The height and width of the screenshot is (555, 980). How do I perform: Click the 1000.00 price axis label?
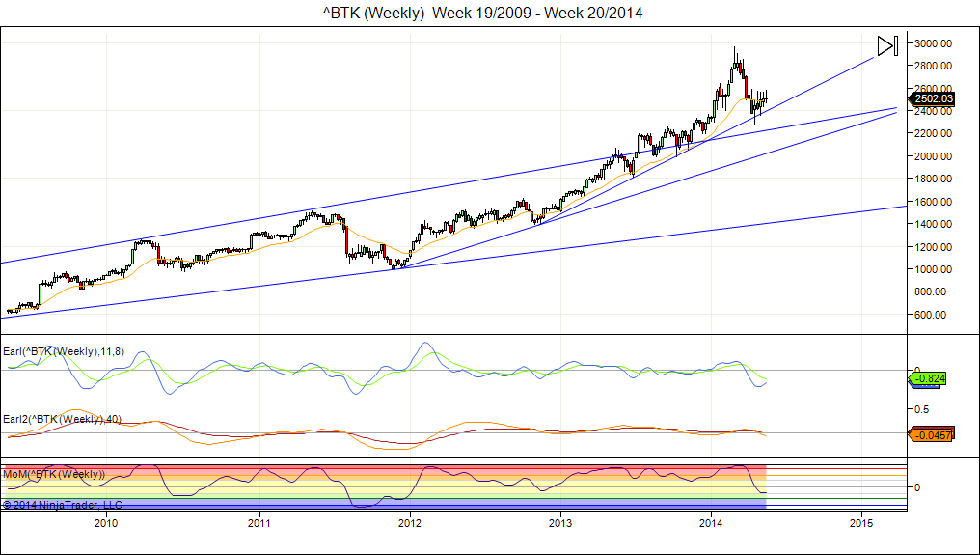click(934, 269)
